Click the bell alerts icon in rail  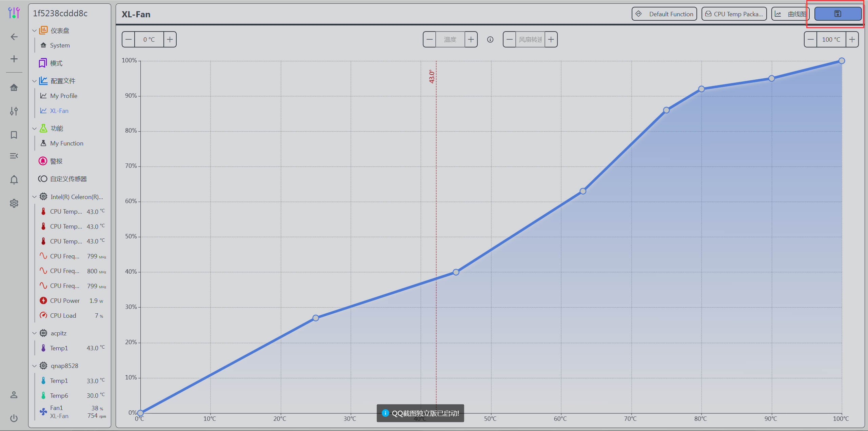pos(14,180)
